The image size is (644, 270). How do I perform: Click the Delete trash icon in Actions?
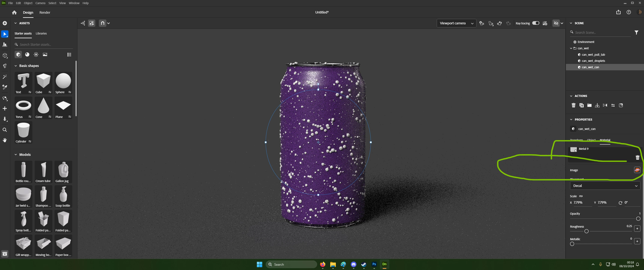click(x=573, y=105)
